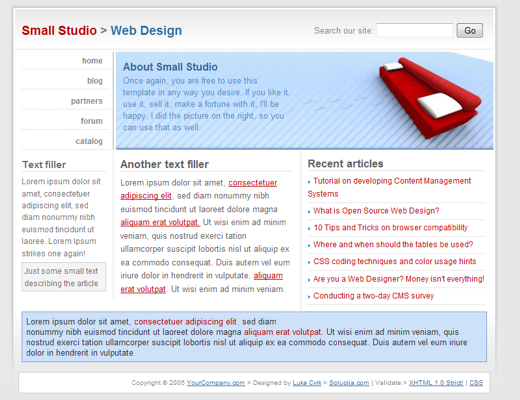
Task: Click the Recent articles heading
Action: (x=345, y=164)
